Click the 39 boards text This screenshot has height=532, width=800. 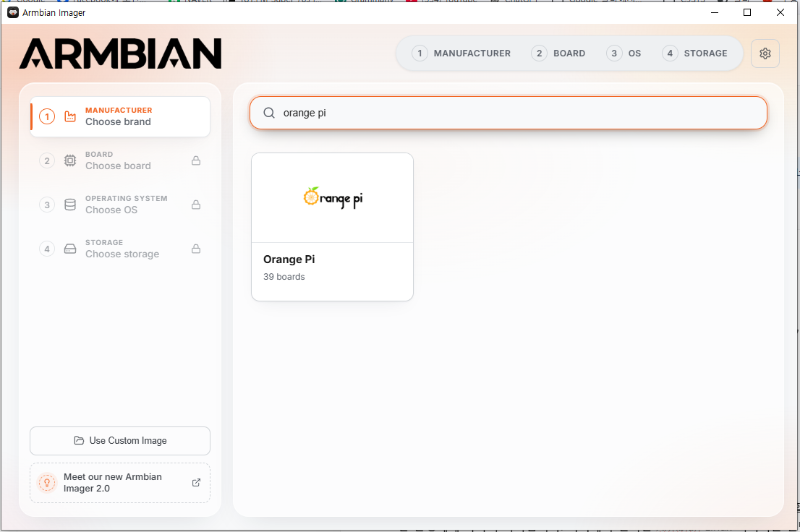coord(284,276)
